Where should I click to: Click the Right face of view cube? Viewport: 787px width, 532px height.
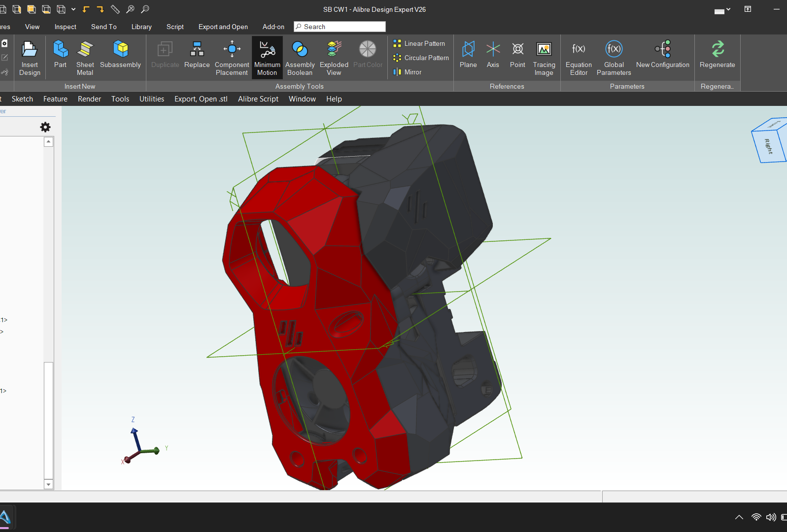tap(769, 146)
